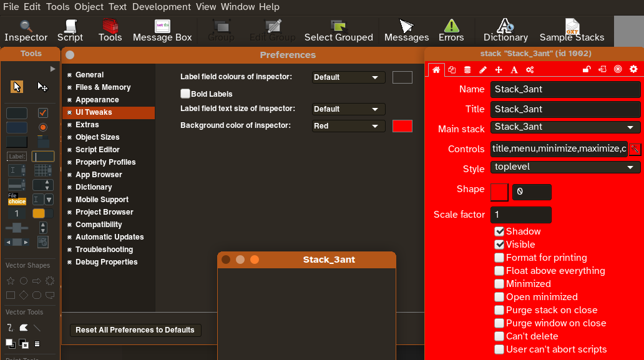Screen dimensions: 644x360
Task: Choose the arrow vector shape
Action: (37, 281)
